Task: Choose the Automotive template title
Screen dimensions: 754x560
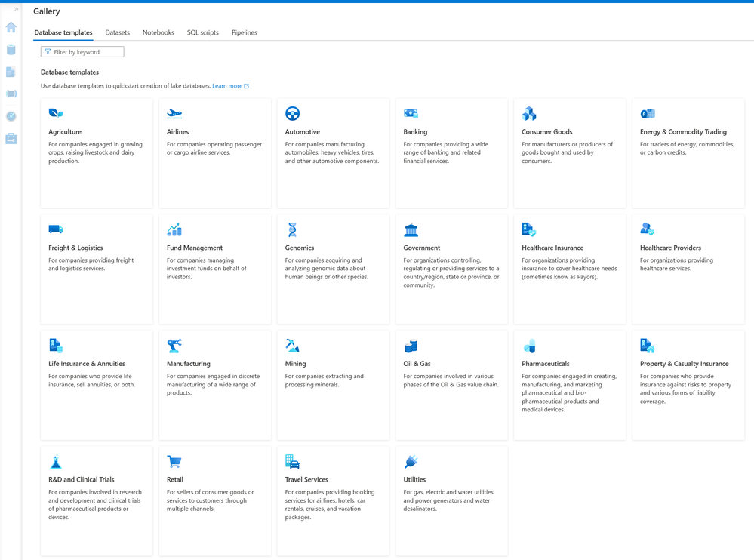Action: [302, 132]
